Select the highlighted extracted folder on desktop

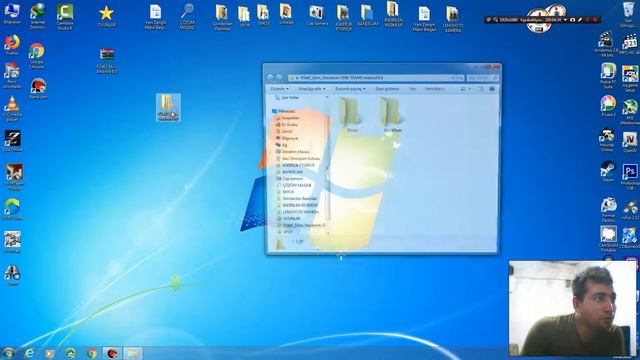pyautogui.click(x=168, y=107)
